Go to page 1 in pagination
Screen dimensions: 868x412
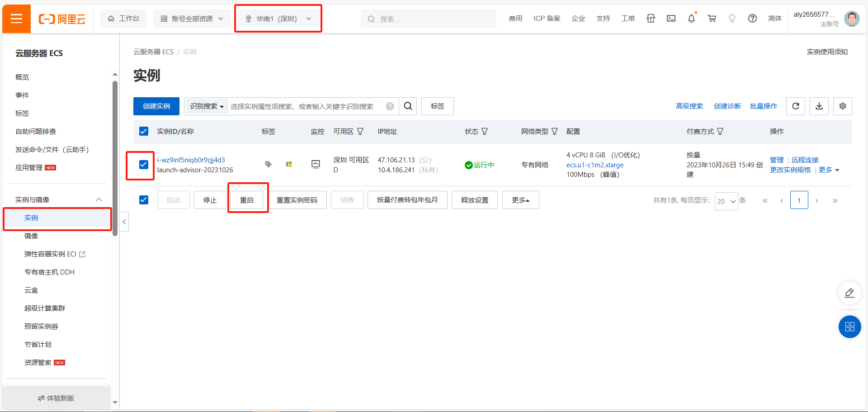tap(799, 200)
